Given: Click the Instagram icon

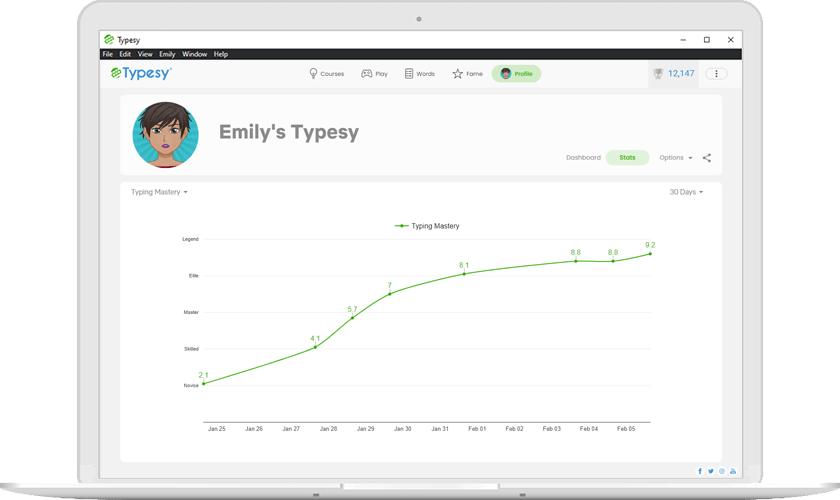Looking at the screenshot, I should click(722, 471).
